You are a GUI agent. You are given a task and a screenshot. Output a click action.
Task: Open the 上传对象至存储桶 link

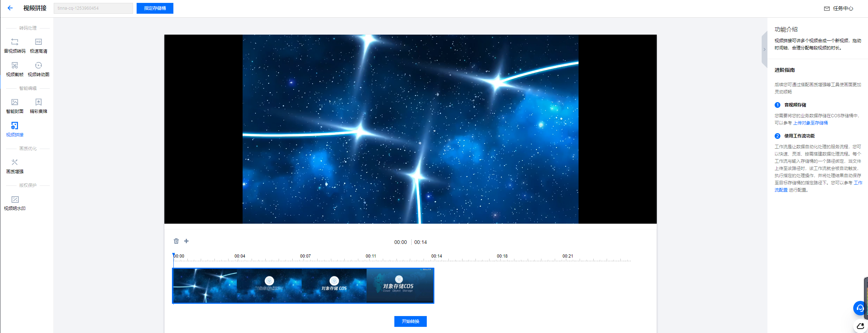click(x=810, y=123)
